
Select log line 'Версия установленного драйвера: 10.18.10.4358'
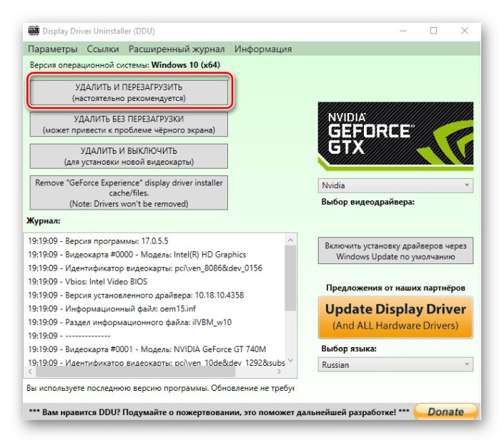tap(136, 295)
